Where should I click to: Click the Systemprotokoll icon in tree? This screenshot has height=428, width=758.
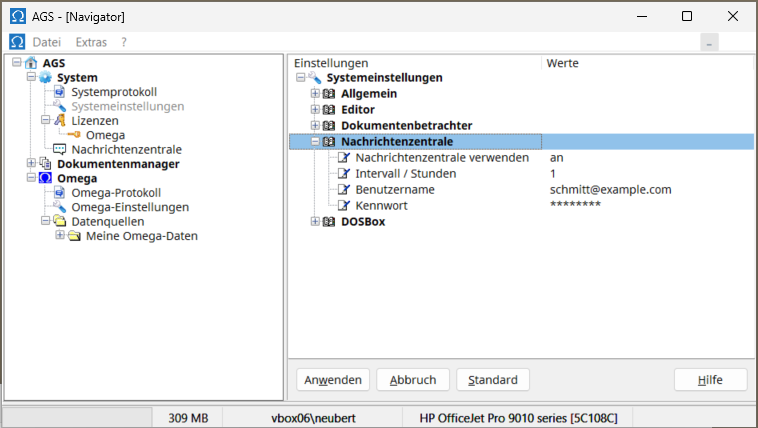60,92
